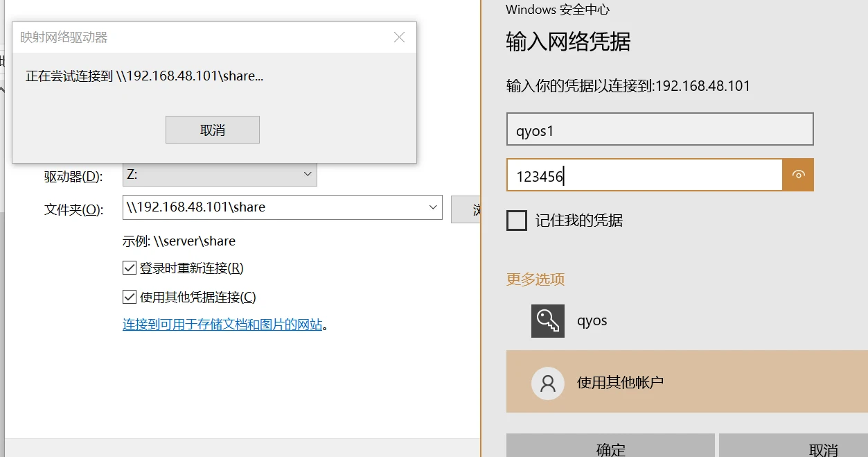Image resolution: width=868 pixels, height=457 pixels.
Task: Collapse the 更多选项 section
Action: (x=535, y=279)
